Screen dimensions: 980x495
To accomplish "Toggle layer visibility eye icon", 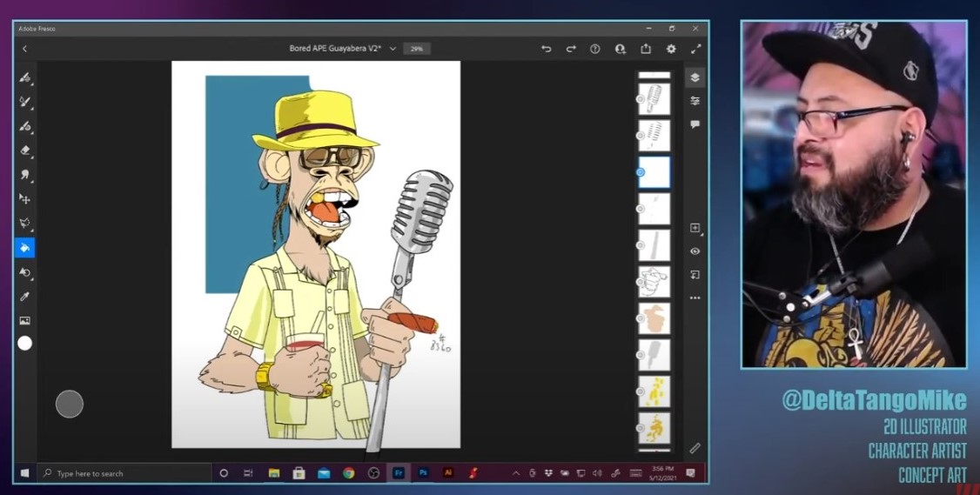I will tap(695, 251).
